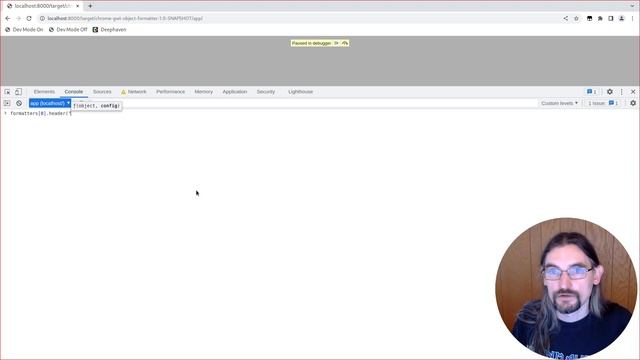Open a new browser tab
The height and width of the screenshot is (360, 640).
tap(90, 6)
